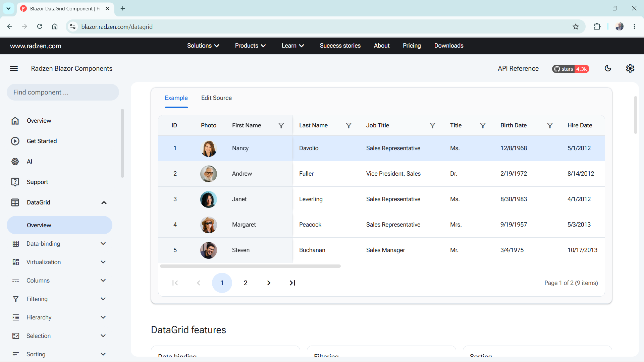Open the Pricing page
Viewport: 644px width, 362px height.
click(x=412, y=46)
